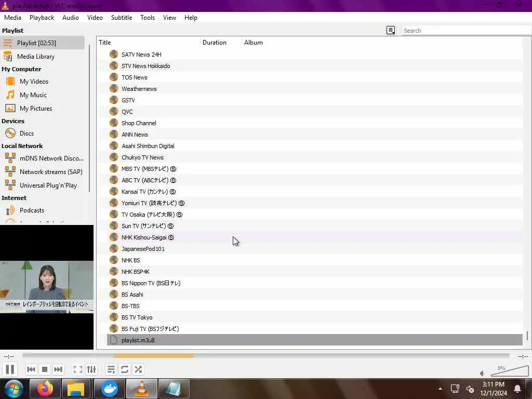Select QVC channel
This screenshot has height=399, width=532.
point(314,112)
